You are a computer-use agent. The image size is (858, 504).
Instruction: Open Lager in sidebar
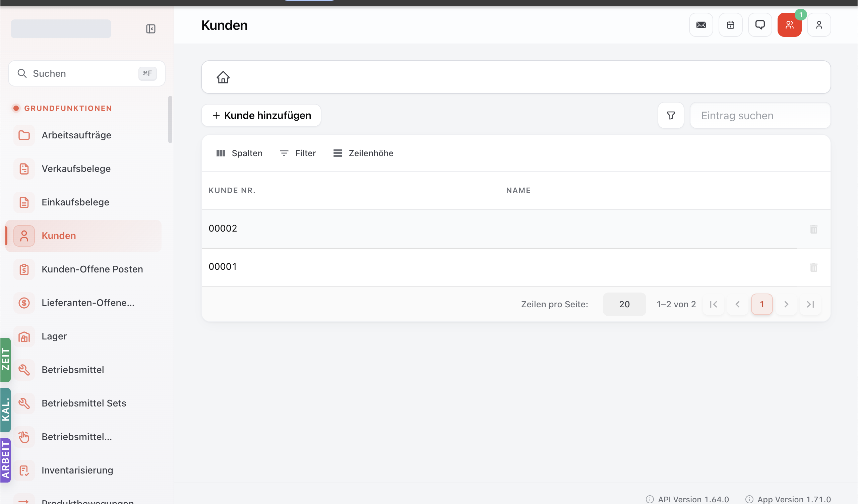pyautogui.click(x=83, y=336)
